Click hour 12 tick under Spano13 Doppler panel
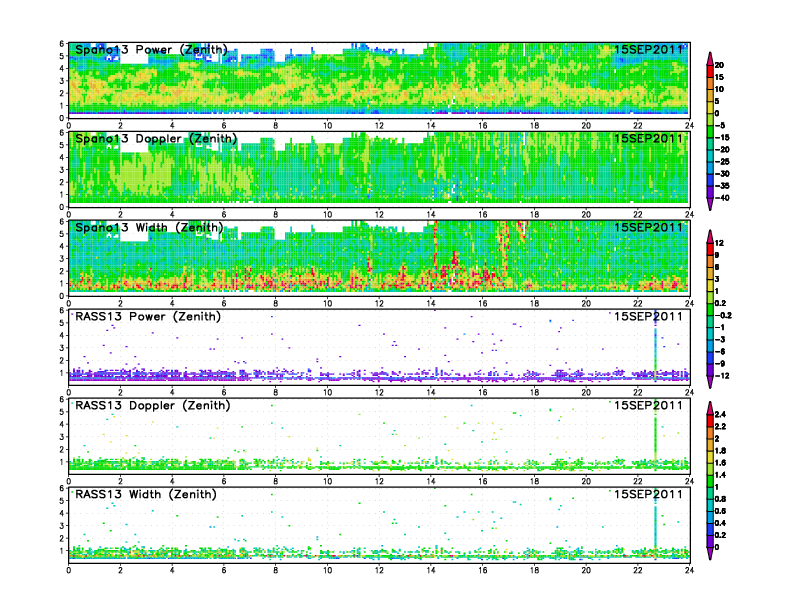The height and width of the screenshot is (612, 792). (x=379, y=215)
